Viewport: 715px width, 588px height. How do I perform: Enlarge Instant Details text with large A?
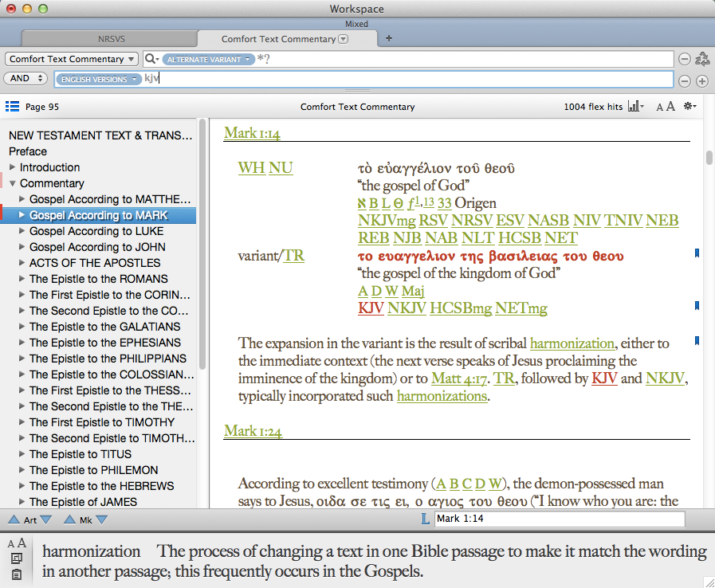pyautogui.click(x=22, y=543)
